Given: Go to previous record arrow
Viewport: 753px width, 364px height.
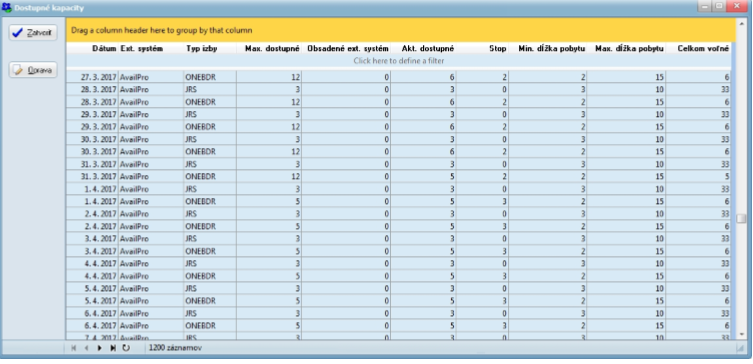Looking at the screenshot, I should (x=86, y=348).
